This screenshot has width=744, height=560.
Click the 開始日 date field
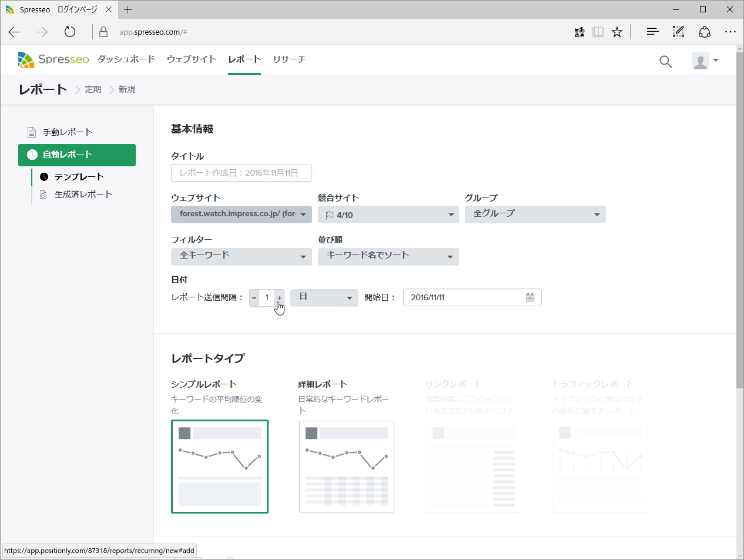pos(472,297)
